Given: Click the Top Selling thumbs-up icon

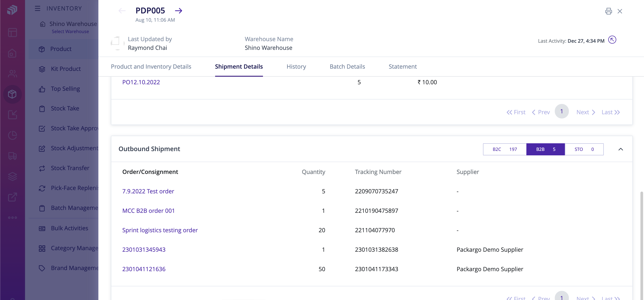Looking at the screenshot, I should coord(42,89).
